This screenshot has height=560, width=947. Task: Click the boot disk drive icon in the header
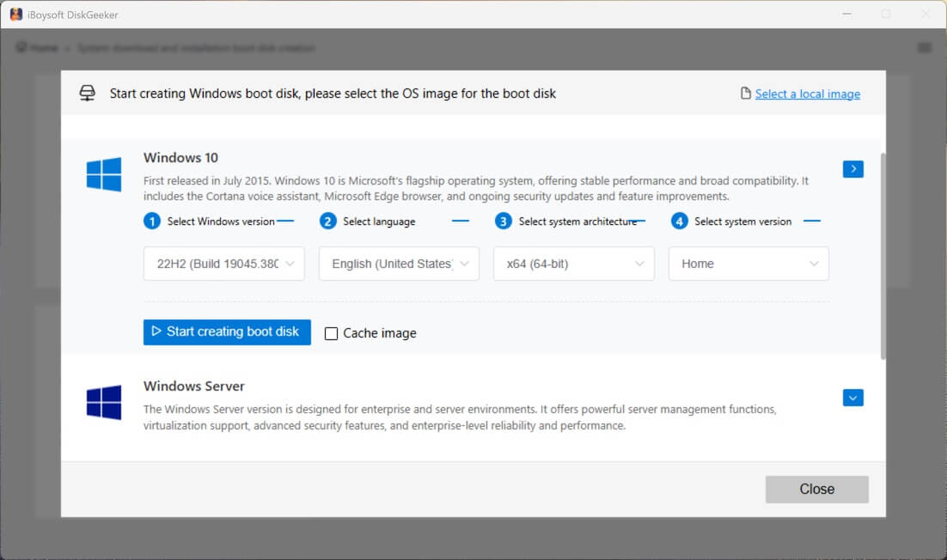coord(87,93)
